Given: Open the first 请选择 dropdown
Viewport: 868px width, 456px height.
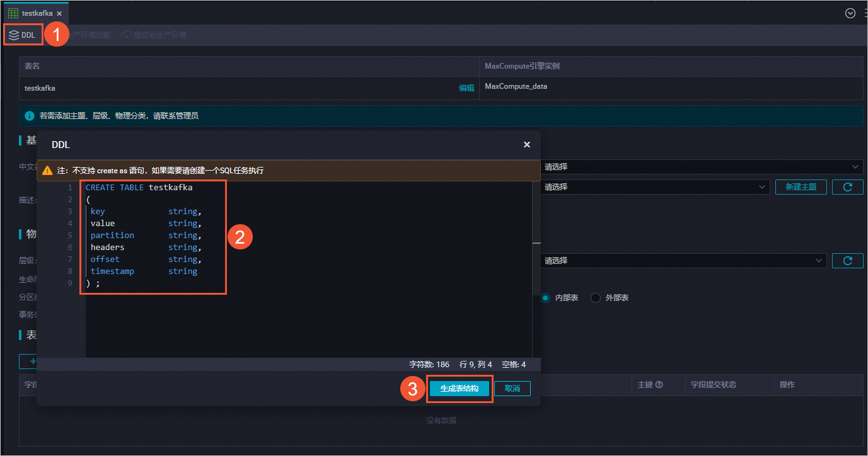Looking at the screenshot, I should tap(702, 167).
